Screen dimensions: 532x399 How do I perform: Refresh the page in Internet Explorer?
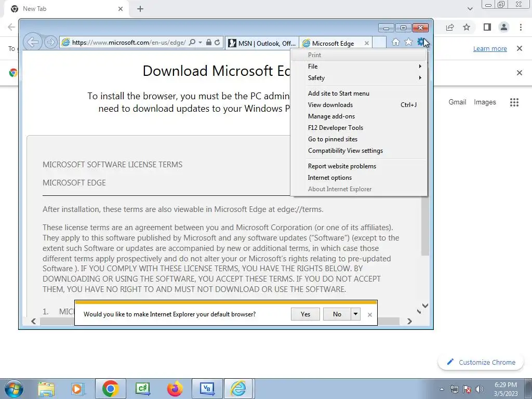pos(217,43)
